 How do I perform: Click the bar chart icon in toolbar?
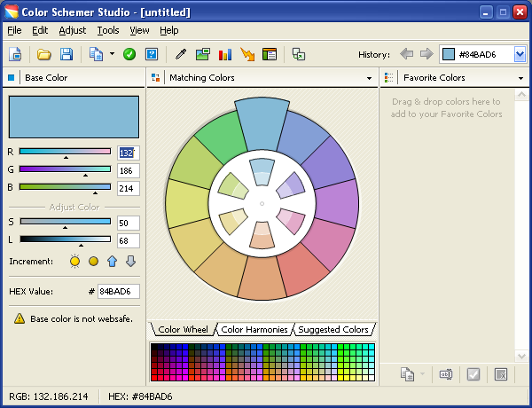225,54
